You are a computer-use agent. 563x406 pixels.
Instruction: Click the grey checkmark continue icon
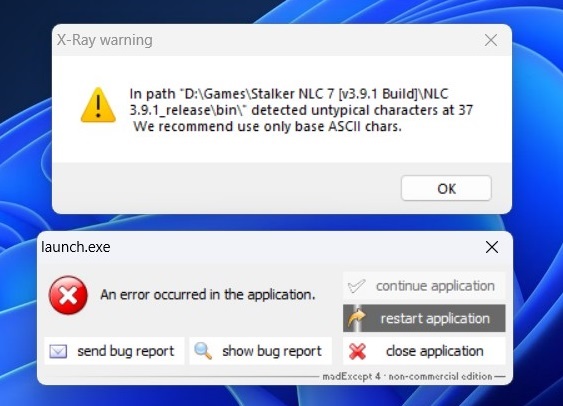[x=357, y=286]
